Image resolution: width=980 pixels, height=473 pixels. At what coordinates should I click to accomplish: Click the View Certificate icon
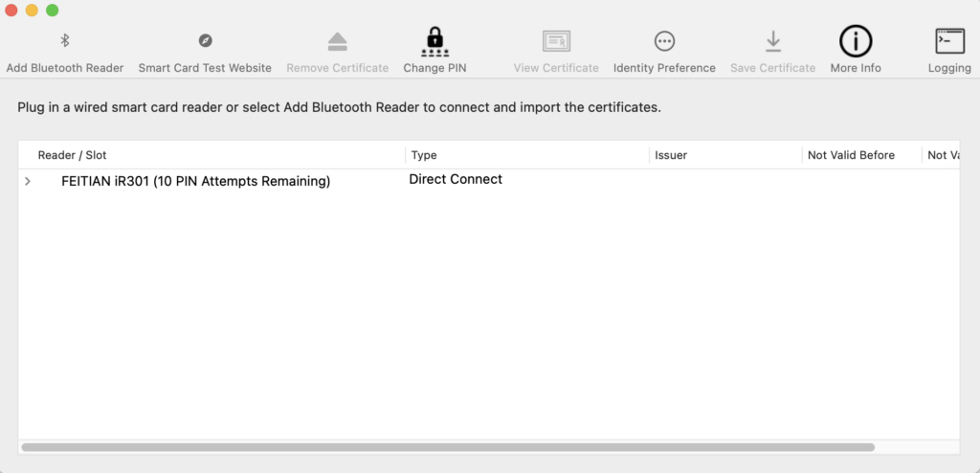pyautogui.click(x=556, y=41)
